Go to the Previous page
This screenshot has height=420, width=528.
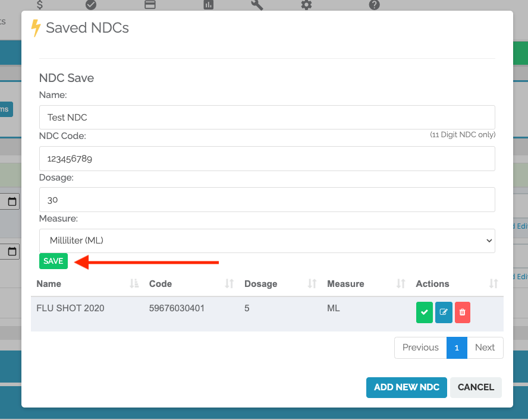[x=420, y=348]
